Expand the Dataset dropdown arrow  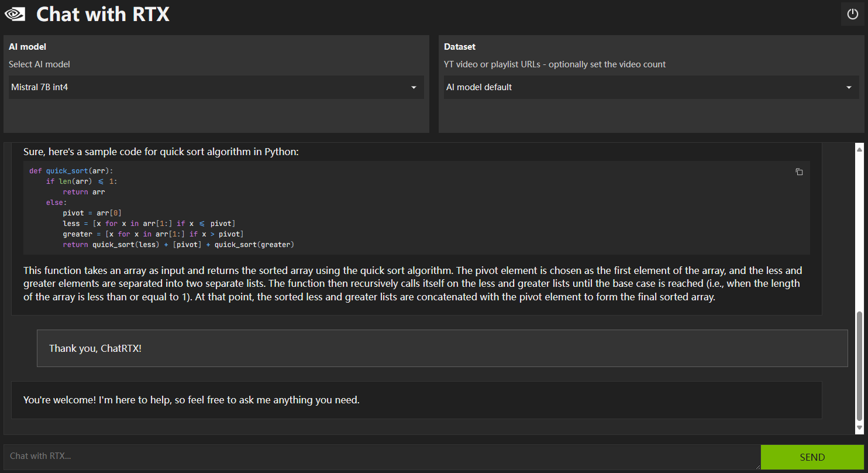coord(849,87)
